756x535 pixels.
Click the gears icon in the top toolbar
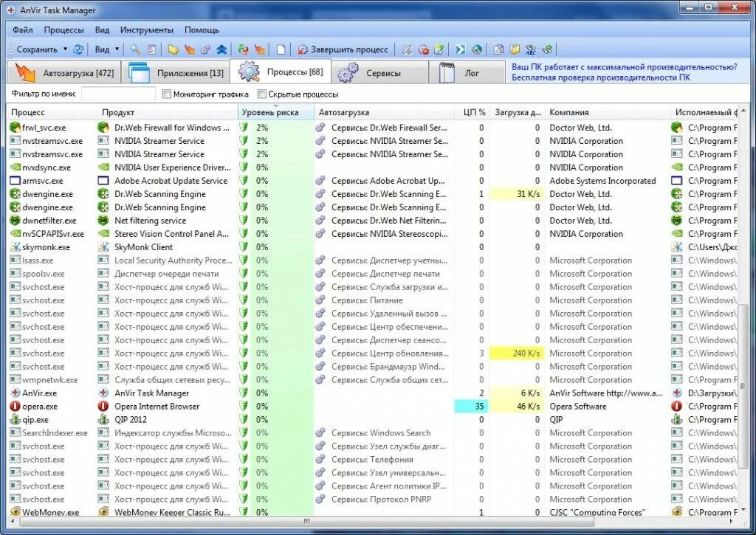coord(205,49)
